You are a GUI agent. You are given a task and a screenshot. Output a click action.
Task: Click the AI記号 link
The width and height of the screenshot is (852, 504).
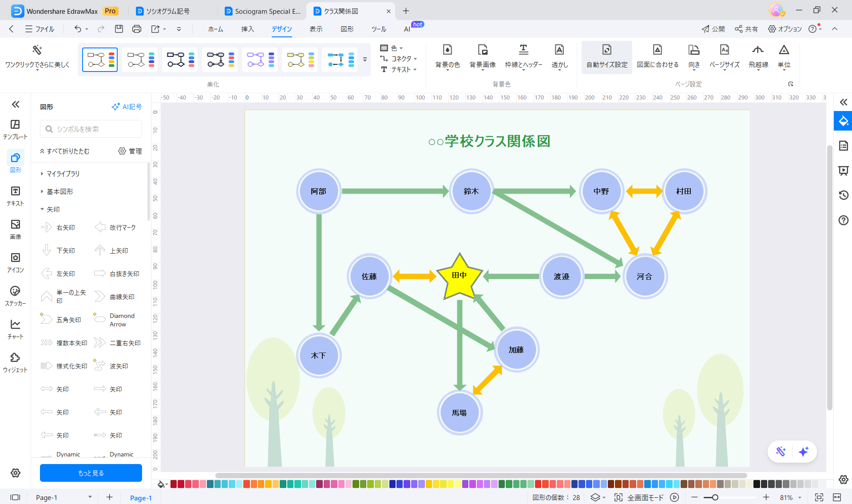[127, 107]
